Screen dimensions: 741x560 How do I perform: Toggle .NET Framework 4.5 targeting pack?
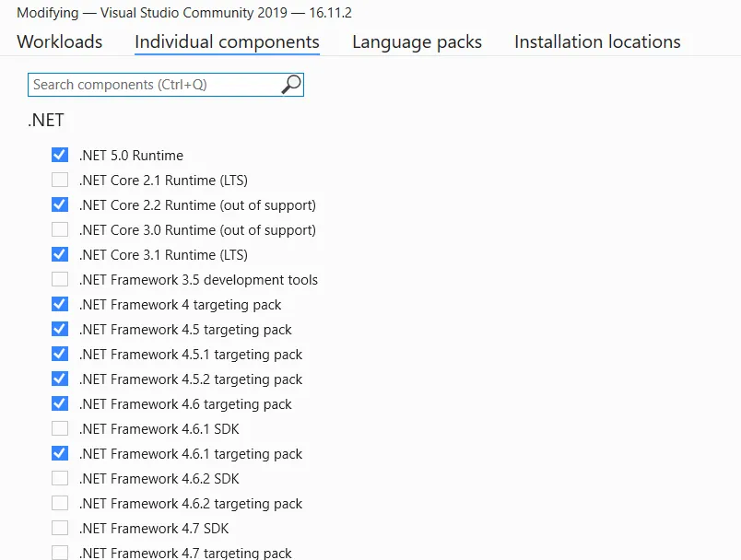(x=60, y=329)
